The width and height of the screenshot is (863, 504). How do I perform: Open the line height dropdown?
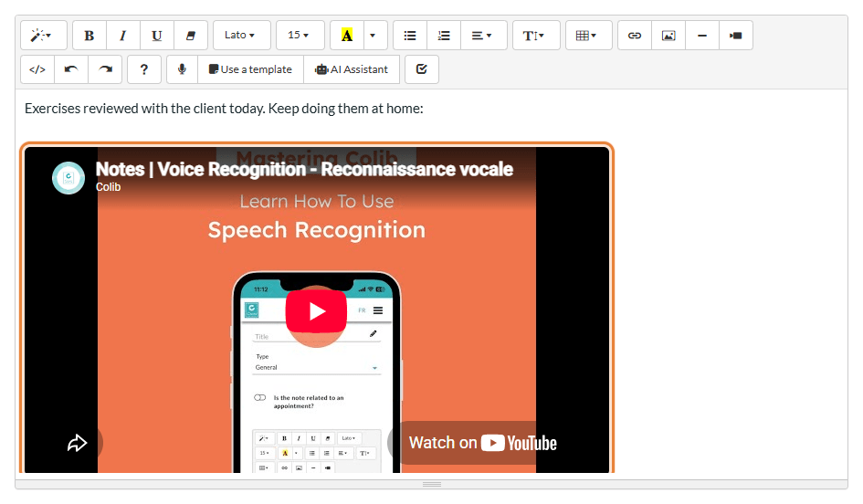536,36
